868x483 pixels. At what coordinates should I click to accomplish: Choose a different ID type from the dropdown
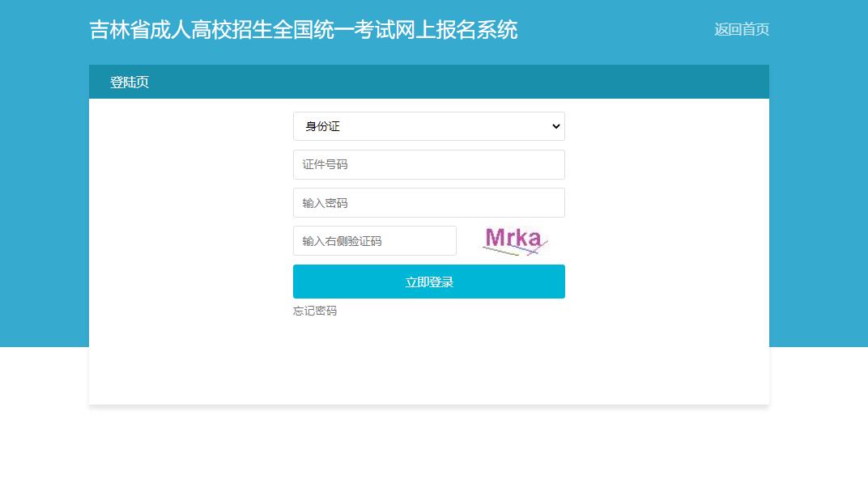point(428,126)
